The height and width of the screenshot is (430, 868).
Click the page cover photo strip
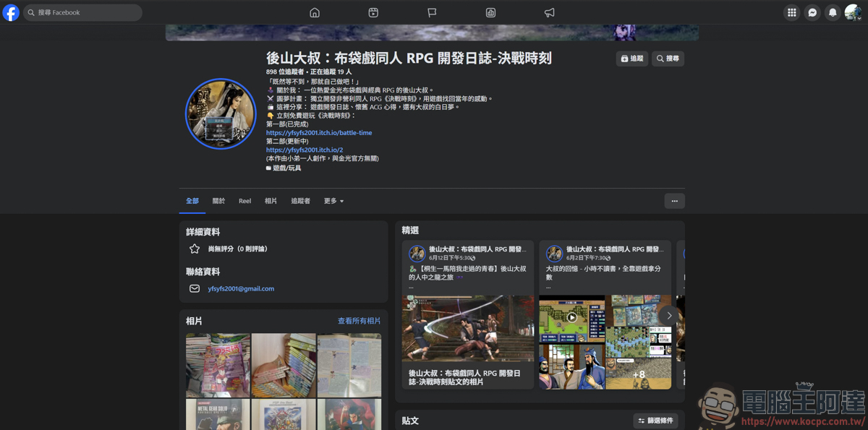pyautogui.click(x=432, y=33)
